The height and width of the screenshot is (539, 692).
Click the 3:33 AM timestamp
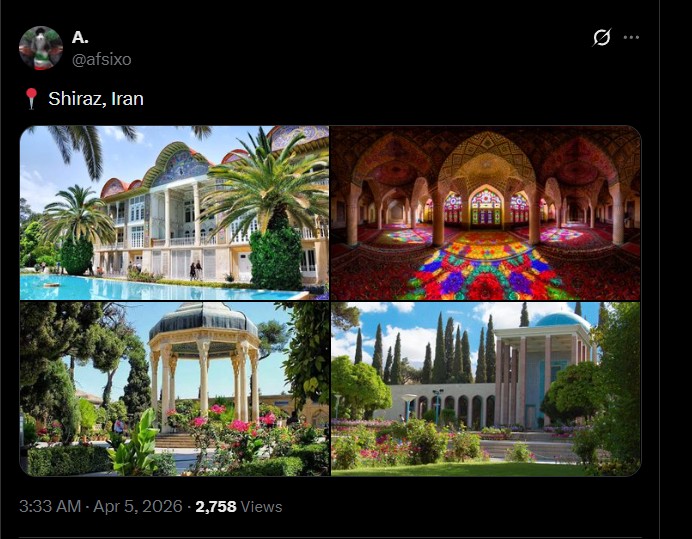[x=50, y=506]
